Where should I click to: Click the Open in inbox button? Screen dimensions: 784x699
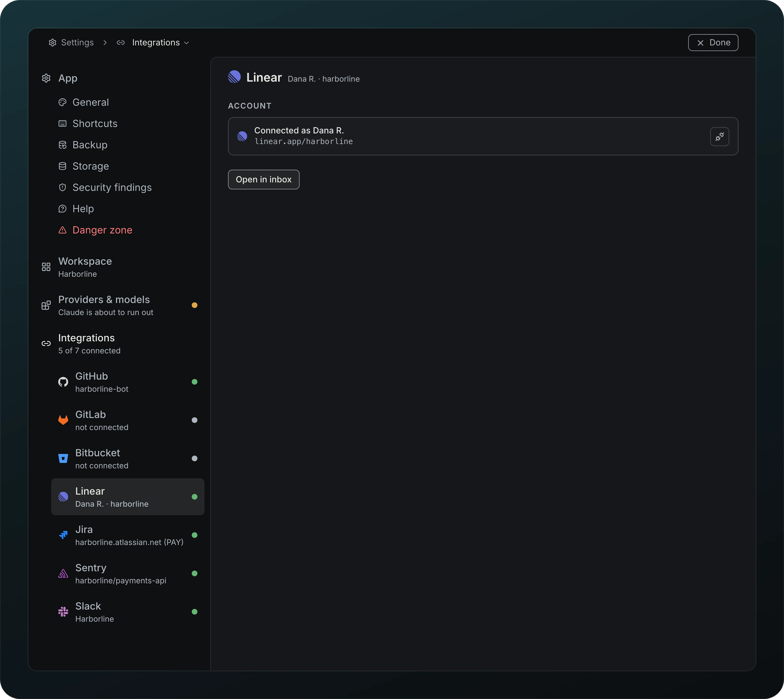click(264, 179)
